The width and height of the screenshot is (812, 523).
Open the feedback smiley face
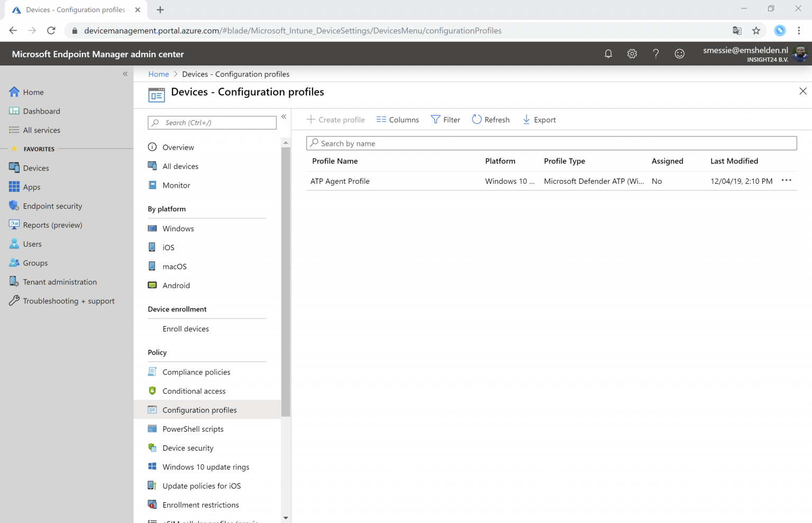click(x=679, y=53)
